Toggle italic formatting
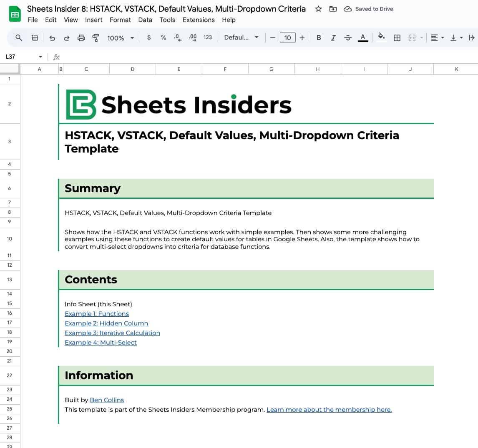This screenshot has height=448, width=478. pyautogui.click(x=333, y=38)
